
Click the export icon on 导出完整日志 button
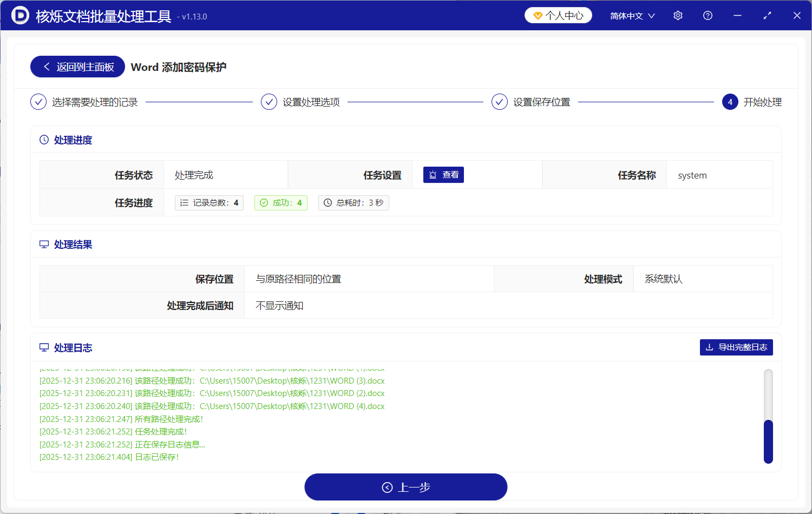(709, 347)
